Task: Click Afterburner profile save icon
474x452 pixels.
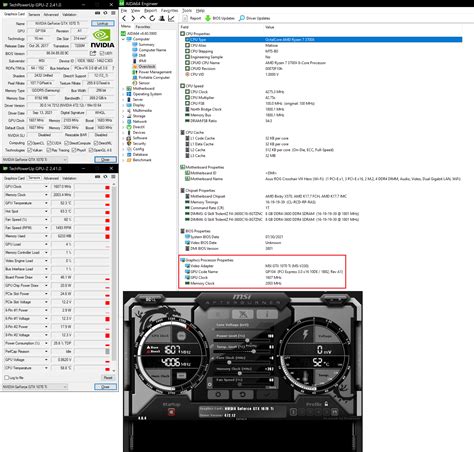Action: [x=335, y=412]
